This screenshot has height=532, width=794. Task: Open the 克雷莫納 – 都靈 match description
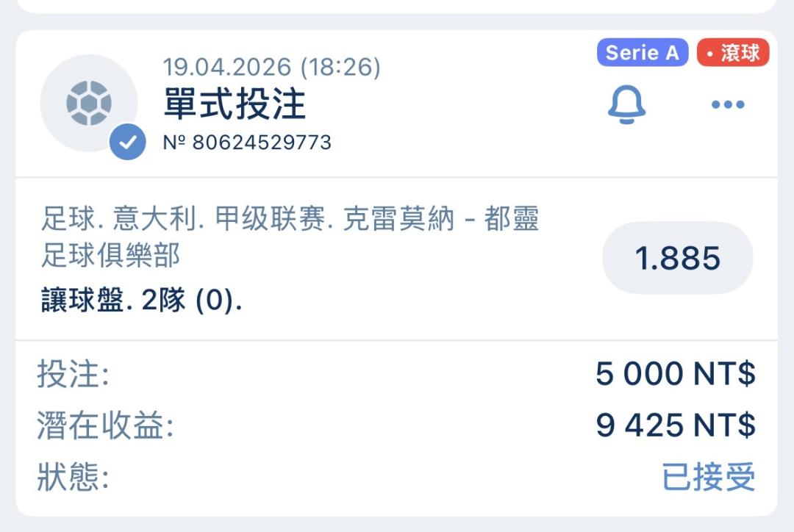(290, 220)
